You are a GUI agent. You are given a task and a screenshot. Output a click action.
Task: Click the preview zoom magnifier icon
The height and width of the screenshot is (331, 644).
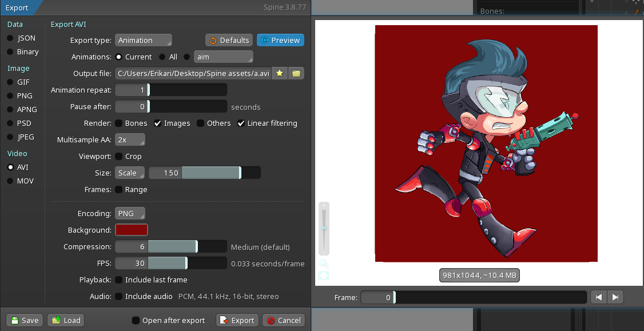coord(324,264)
